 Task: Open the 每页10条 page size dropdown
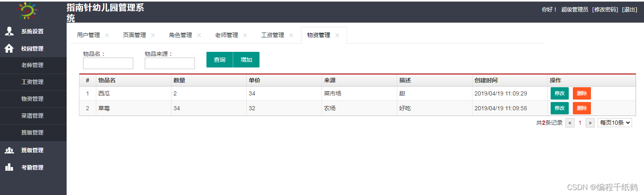pos(615,123)
